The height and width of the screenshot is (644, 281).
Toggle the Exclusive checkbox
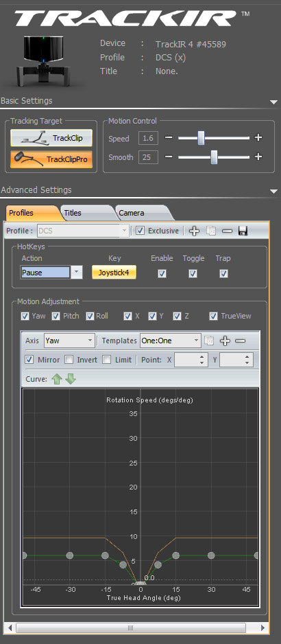[140, 231]
